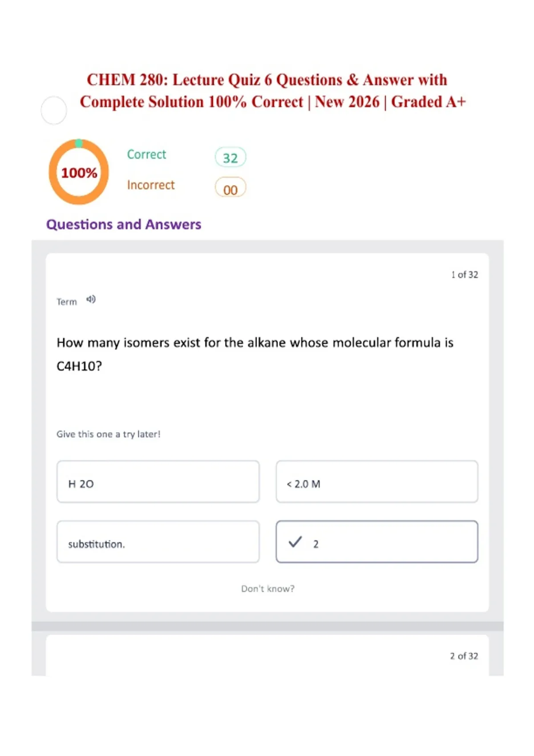
Task: Click the green segment on the score ring
Action: click(79, 143)
